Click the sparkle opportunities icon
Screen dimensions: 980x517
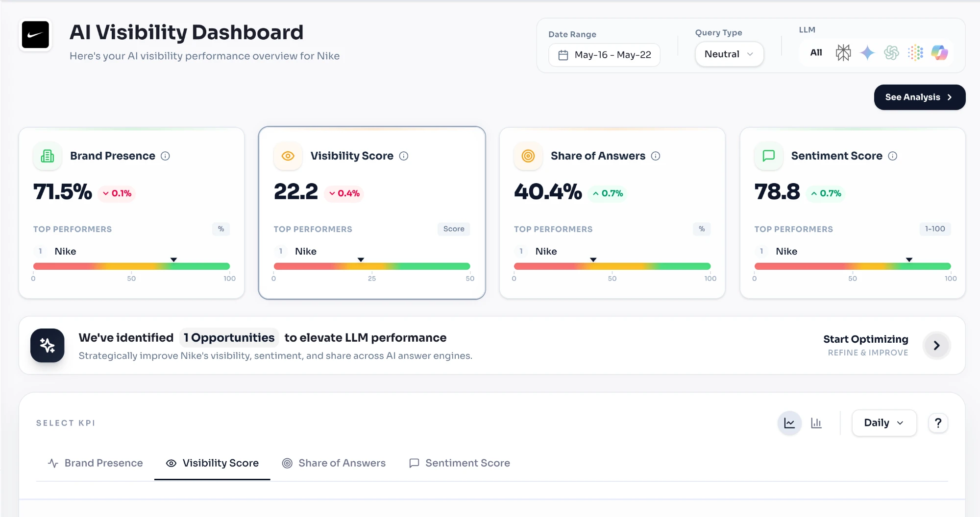pyautogui.click(x=48, y=345)
